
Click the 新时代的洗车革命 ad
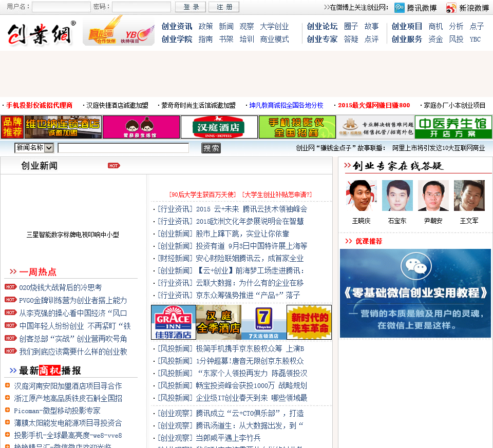(x=309, y=322)
